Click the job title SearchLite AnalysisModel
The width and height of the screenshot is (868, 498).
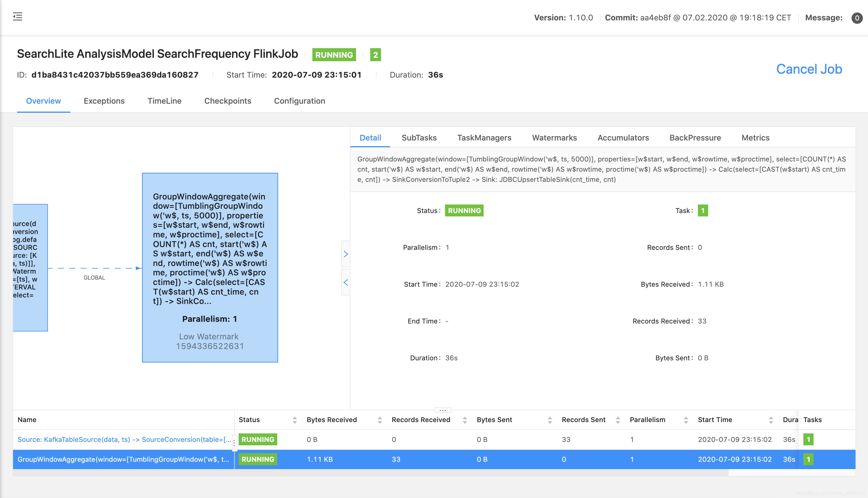point(157,54)
